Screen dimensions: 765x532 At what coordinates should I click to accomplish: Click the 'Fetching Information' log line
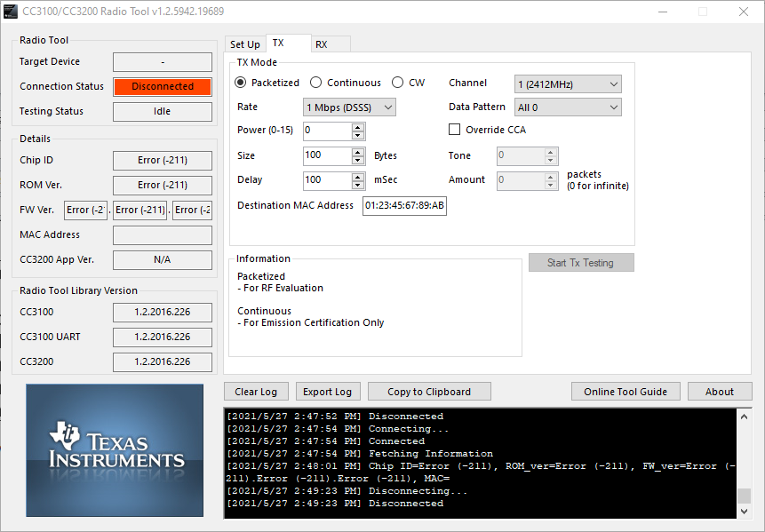[360, 454]
